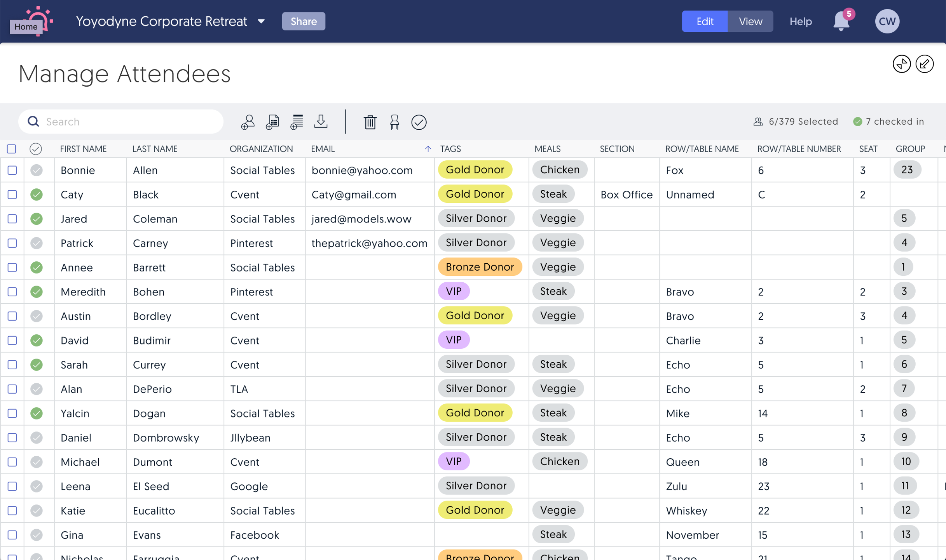Reverse the Email column sort arrow

click(428, 149)
